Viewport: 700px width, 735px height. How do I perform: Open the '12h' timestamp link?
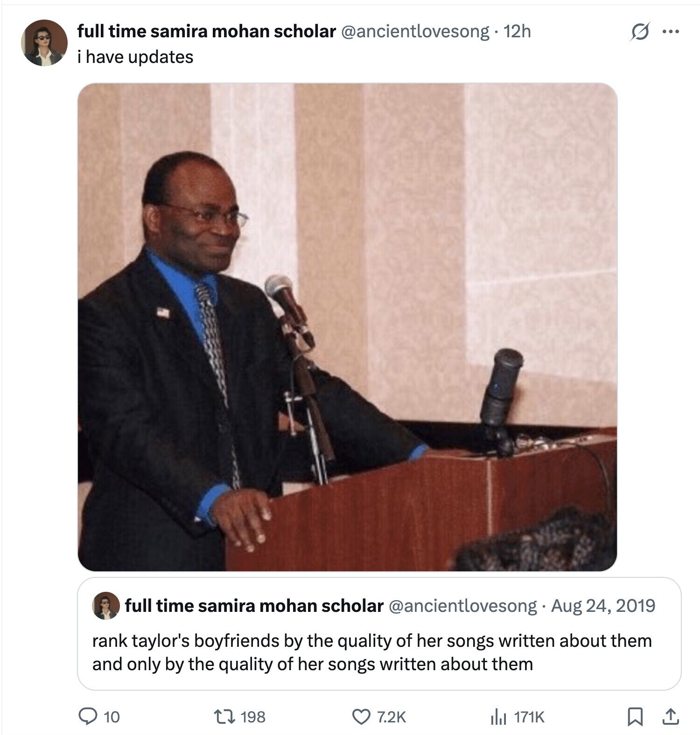click(518, 31)
